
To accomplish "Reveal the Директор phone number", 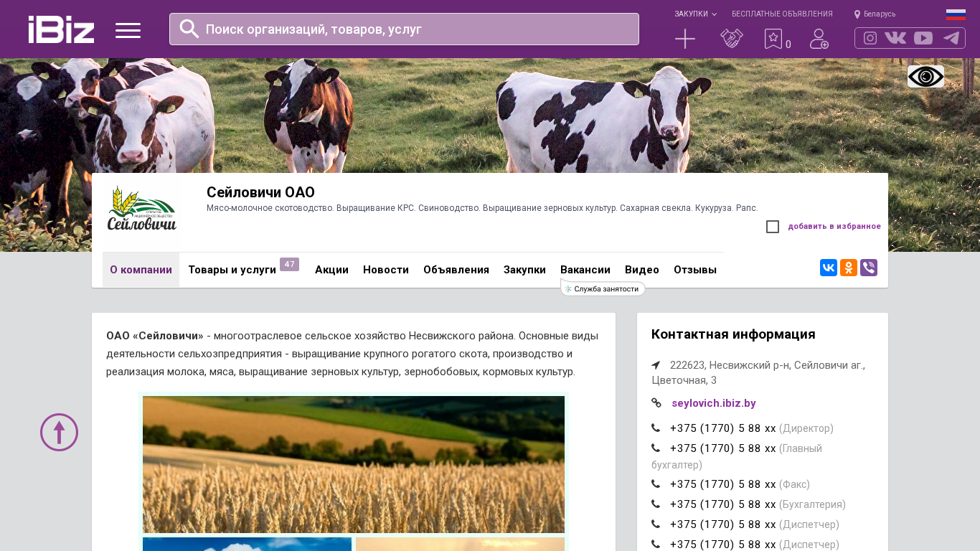I will pos(722,428).
